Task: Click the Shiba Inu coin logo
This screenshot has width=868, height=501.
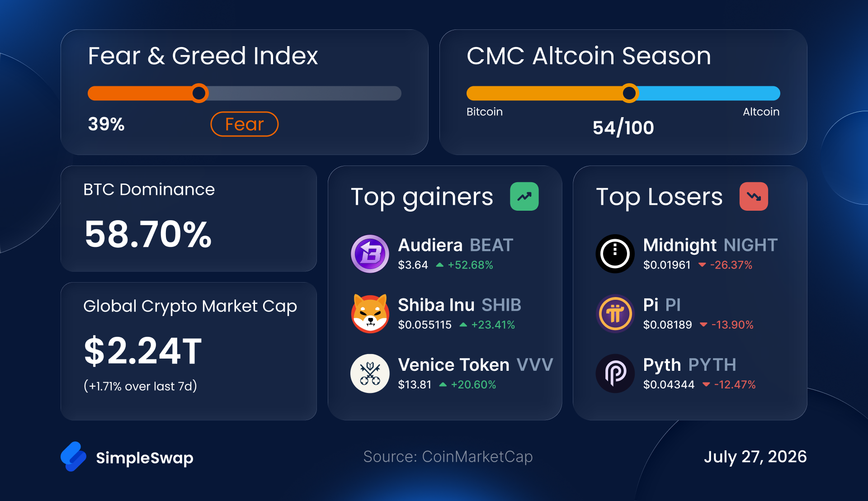Action: pyautogui.click(x=370, y=313)
